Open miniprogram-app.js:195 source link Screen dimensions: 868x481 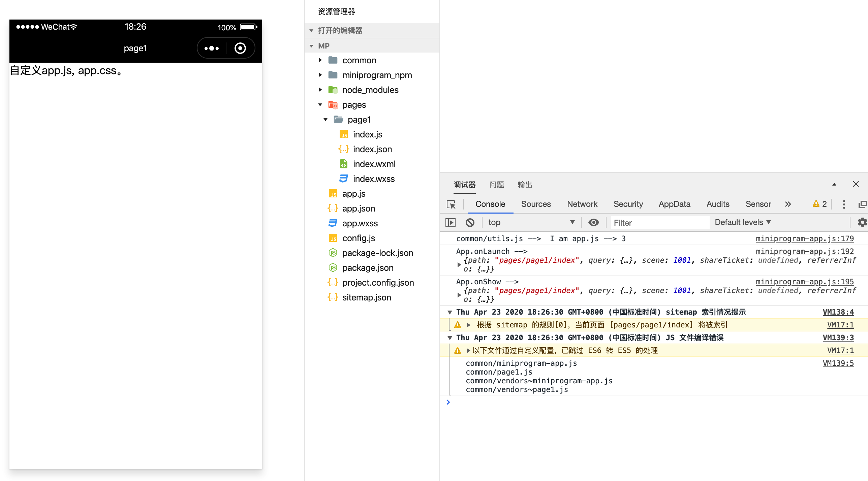point(805,282)
